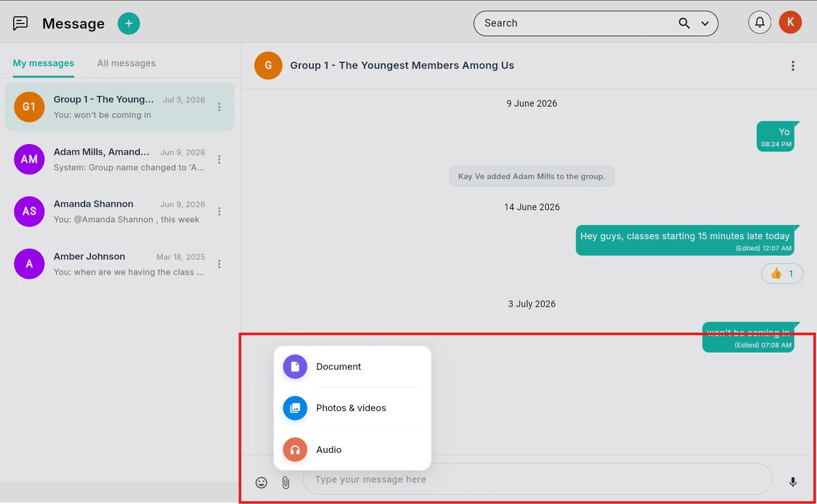This screenshot has width=817, height=504.
Task: Click the 'classes starting 15 minutes late' message
Action: point(685,241)
